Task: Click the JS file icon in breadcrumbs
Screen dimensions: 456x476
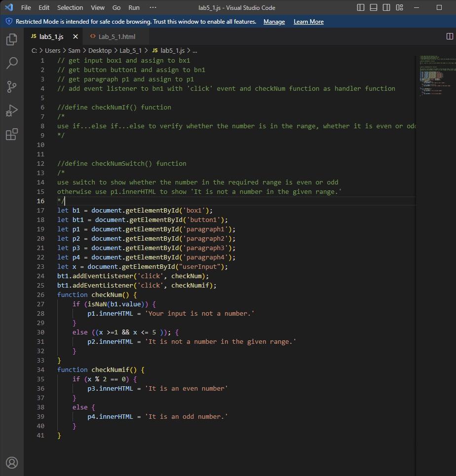Action: click(154, 50)
